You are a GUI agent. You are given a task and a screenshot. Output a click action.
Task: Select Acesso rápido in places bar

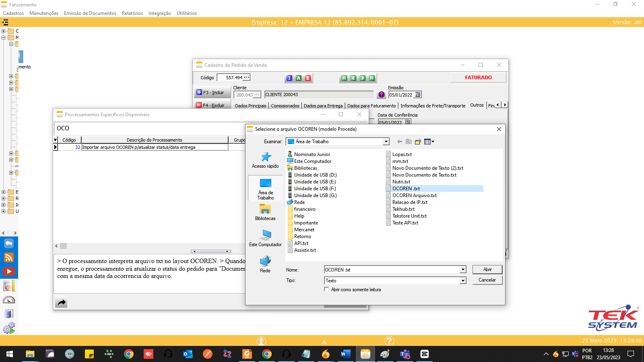click(265, 160)
